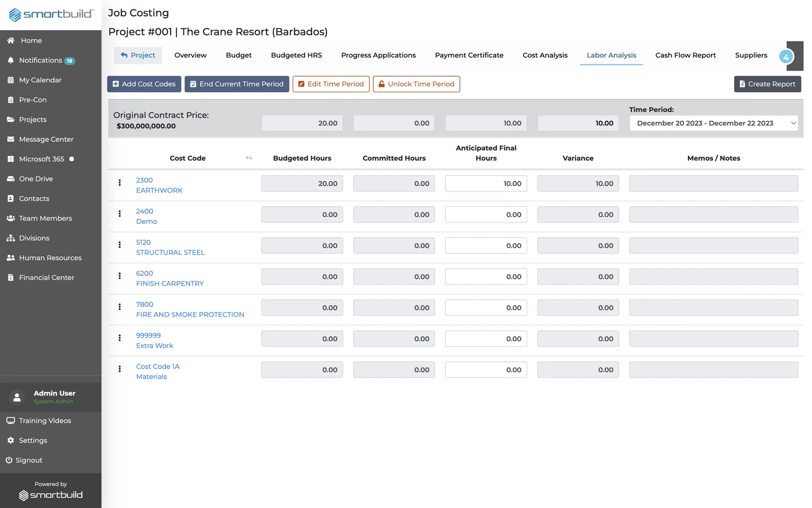Click the Microsoft 365 grid icon

(10, 159)
